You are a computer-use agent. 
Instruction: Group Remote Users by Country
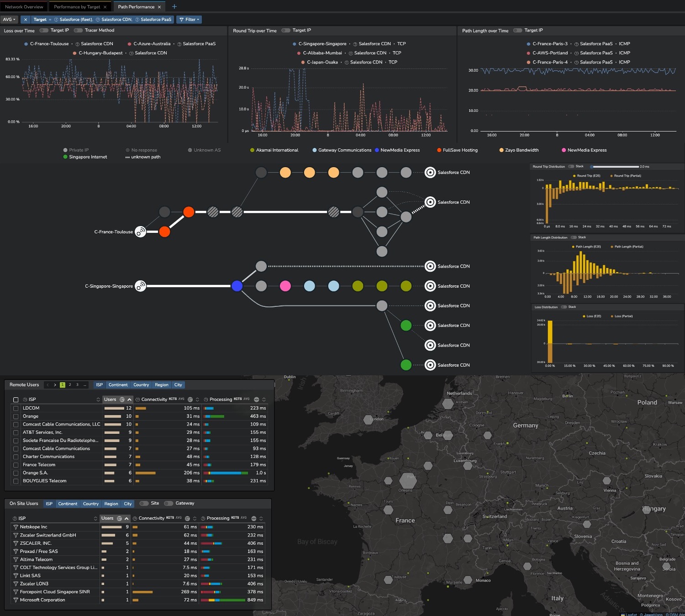[141, 385]
